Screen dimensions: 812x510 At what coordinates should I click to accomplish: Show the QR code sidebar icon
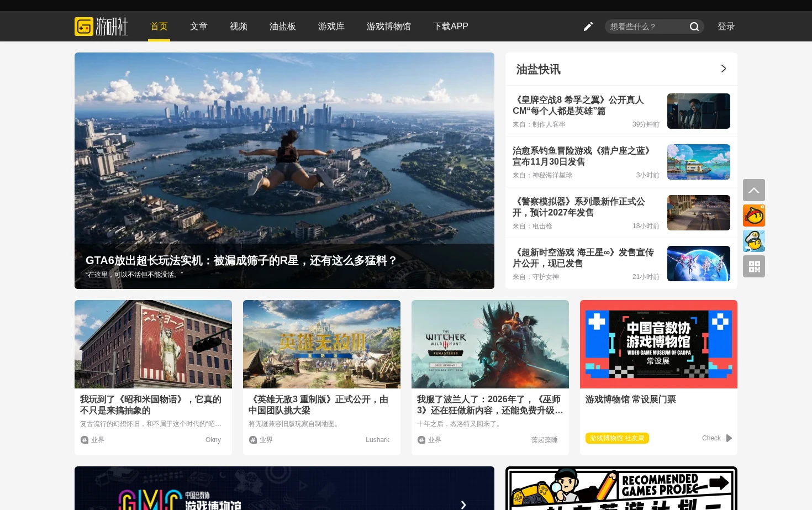[x=754, y=266]
